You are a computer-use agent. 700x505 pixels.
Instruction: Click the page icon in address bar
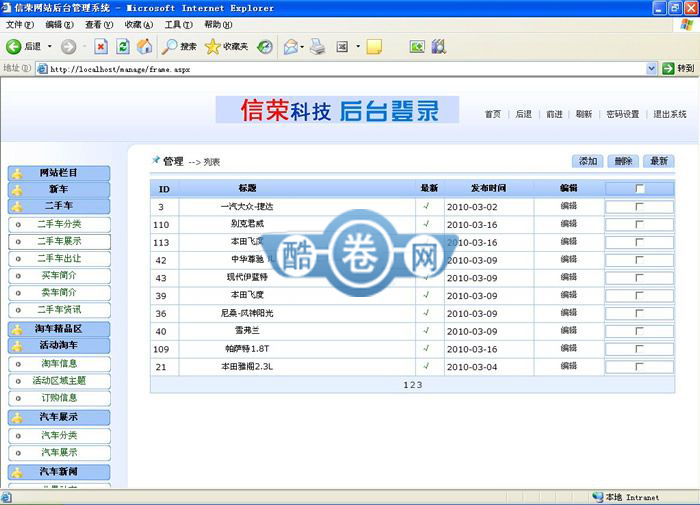click(42, 69)
